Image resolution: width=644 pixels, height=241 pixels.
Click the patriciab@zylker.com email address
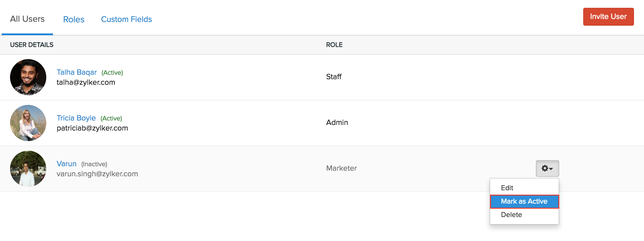click(92, 128)
